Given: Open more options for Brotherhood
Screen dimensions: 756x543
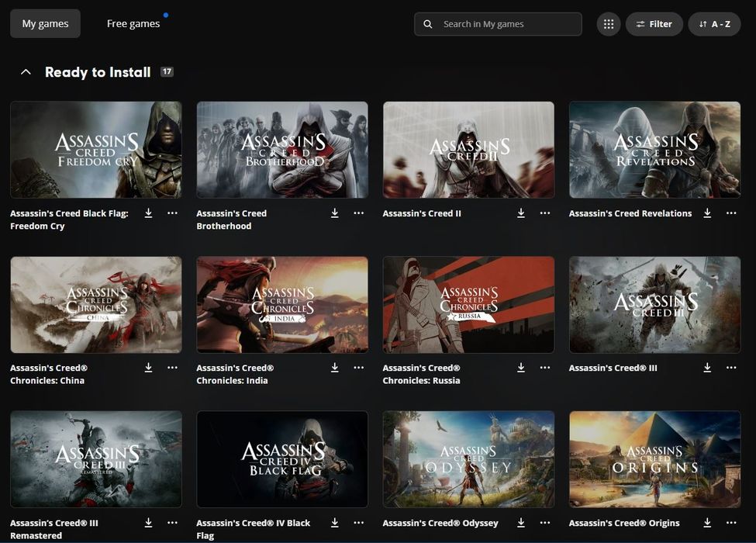Looking at the screenshot, I should [x=359, y=213].
